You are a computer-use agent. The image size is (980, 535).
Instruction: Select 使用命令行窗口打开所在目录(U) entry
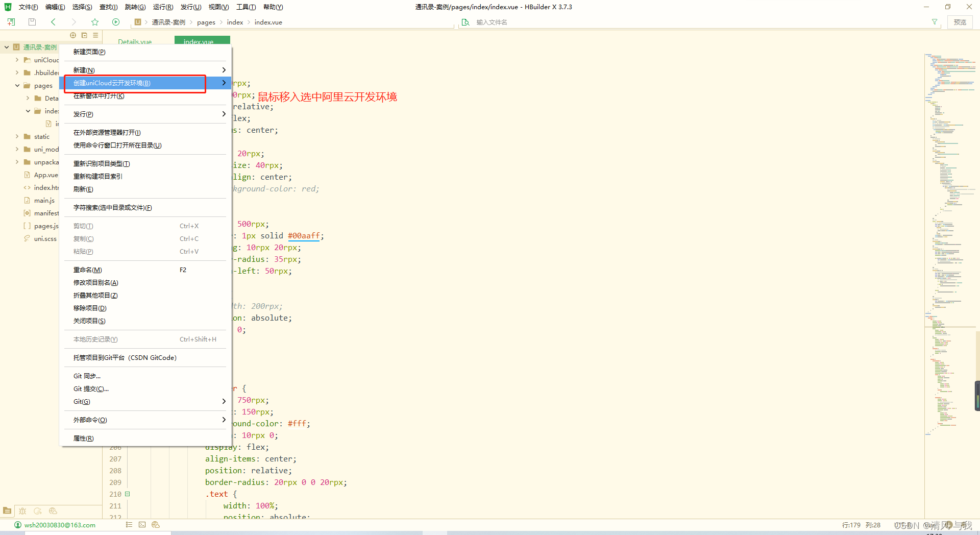(x=145, y=145)
